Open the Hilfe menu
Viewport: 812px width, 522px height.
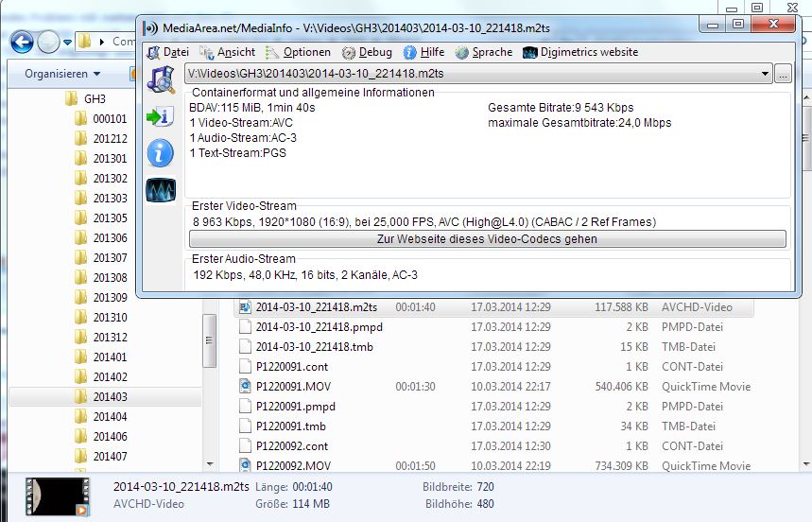(423, 52)
